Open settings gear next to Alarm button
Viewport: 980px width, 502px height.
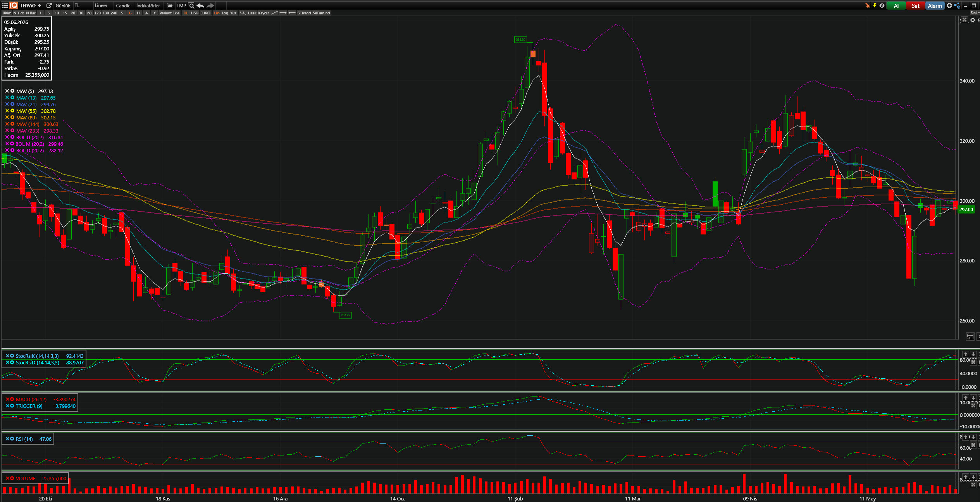point(949,5)
